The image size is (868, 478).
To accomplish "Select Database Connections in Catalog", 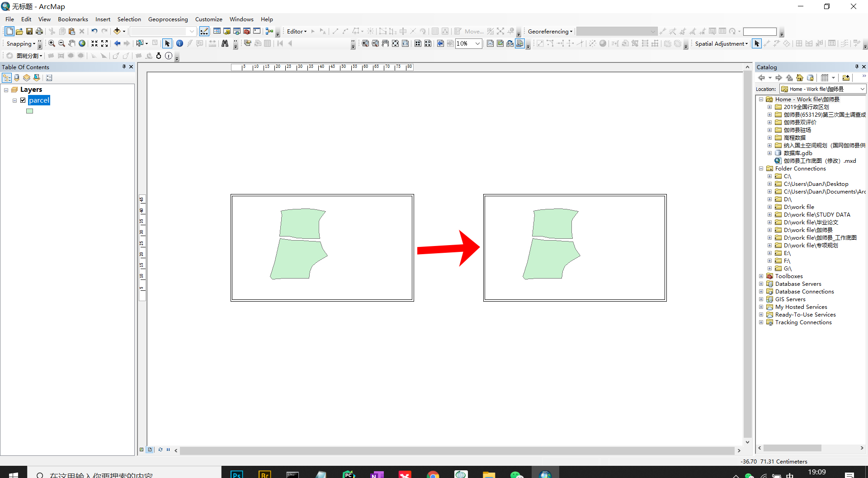I will tap(804, 292).
